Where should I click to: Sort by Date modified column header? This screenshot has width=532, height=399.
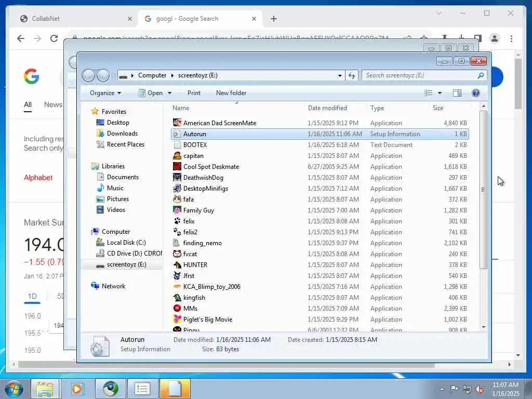(x=336, y=108)
